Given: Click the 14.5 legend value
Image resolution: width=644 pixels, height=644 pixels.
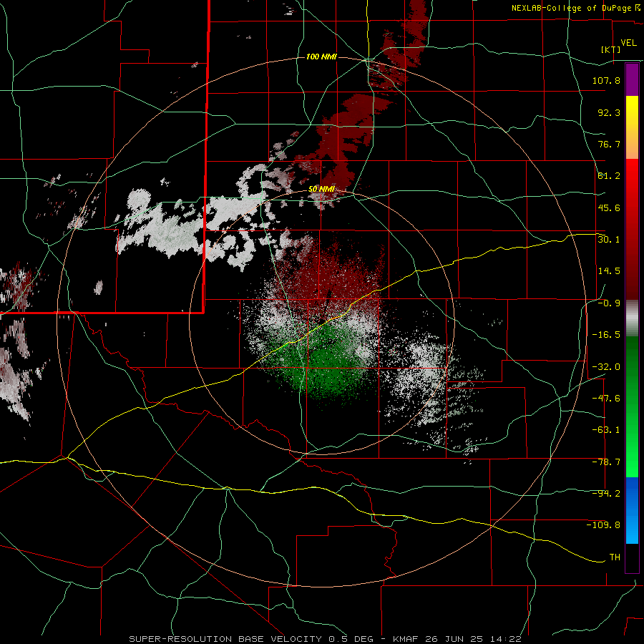Looking at the screenshot, I should [x=609, y=270].
